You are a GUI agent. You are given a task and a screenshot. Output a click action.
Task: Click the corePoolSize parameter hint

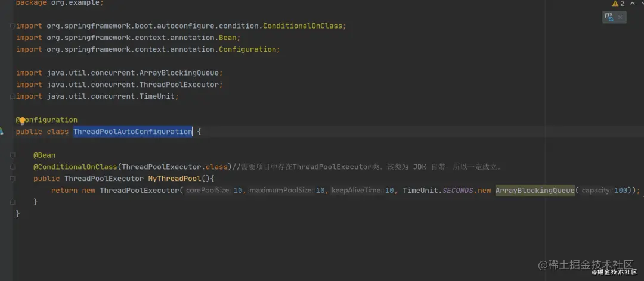(x=208, y=191)
